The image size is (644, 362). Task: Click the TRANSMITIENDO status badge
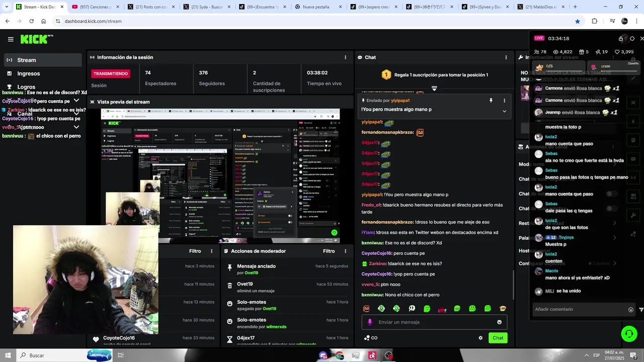coord(111,73)
